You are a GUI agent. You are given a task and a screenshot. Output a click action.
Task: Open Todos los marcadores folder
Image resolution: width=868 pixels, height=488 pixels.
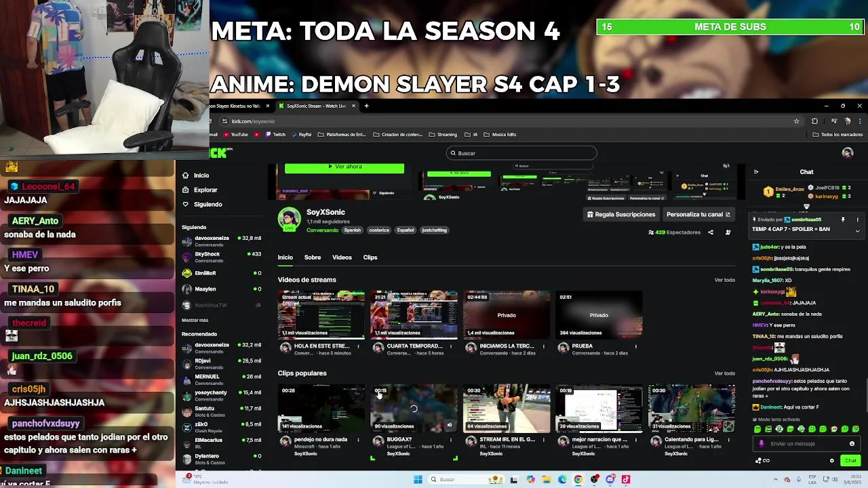837,134
